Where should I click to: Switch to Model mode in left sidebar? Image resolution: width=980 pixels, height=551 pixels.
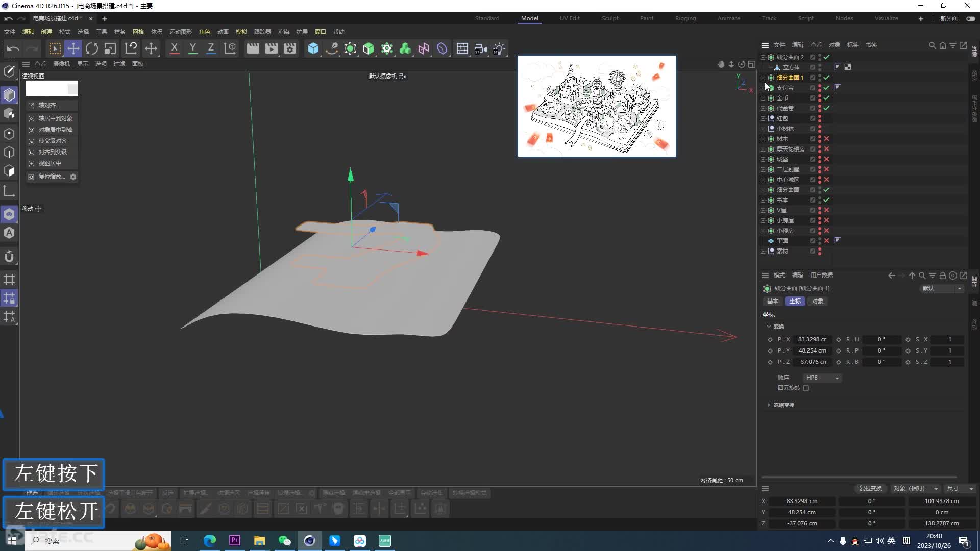(9, 95)
